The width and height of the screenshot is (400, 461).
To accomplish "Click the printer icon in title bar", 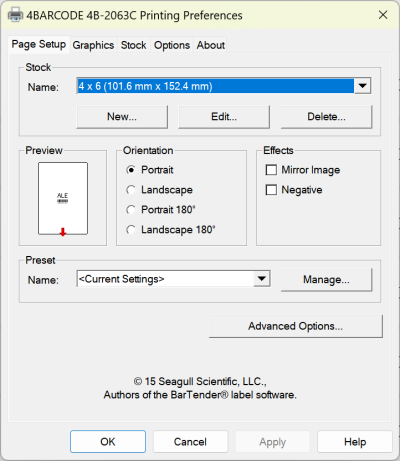I will (x=15, y=15).
